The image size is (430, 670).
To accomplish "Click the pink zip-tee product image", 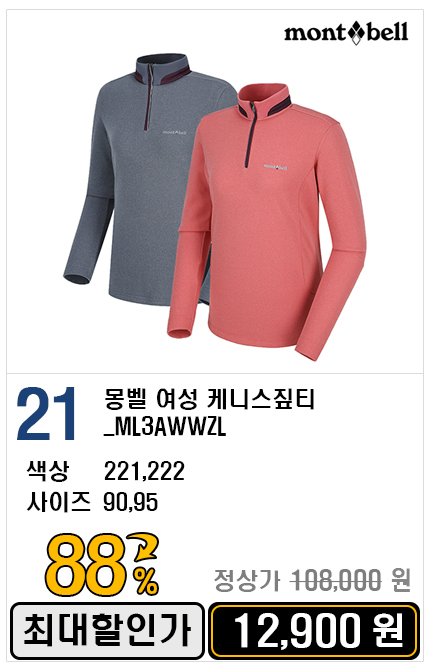I will coord(267,222).
